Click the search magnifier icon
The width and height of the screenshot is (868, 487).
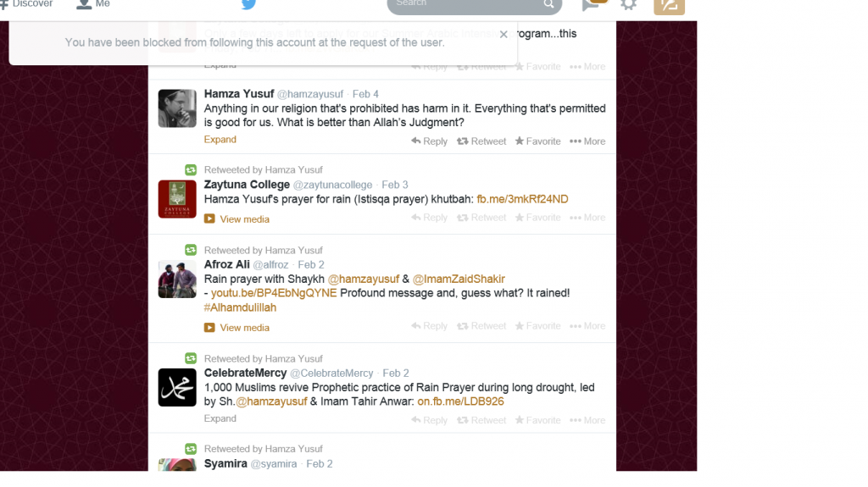[x=548, y=4]
